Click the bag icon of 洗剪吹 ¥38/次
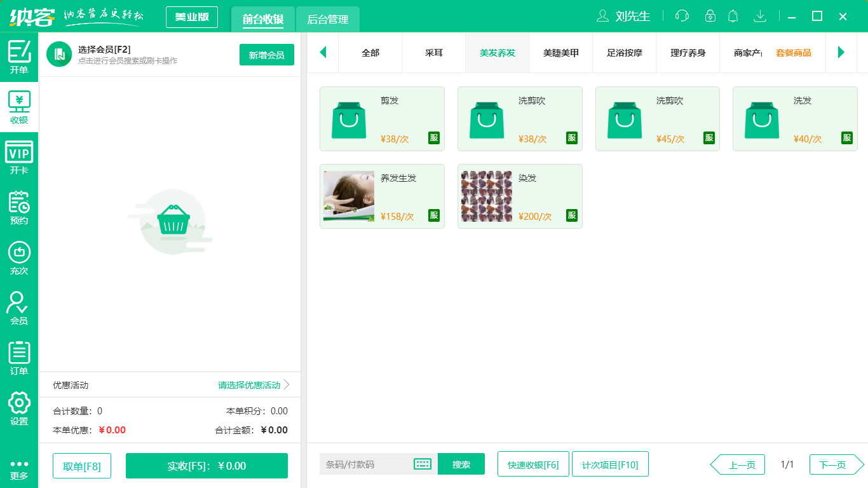868x488 pixels. pos(487,119)
